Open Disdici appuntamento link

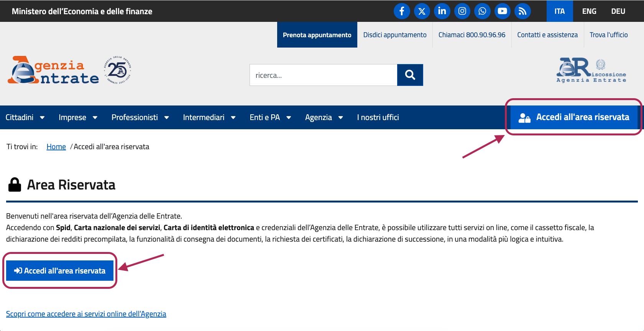click(x=395, y=35)
